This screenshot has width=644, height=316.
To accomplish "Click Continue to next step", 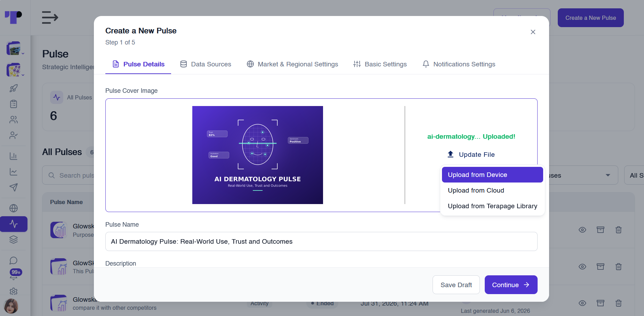I will pos(511,285).
